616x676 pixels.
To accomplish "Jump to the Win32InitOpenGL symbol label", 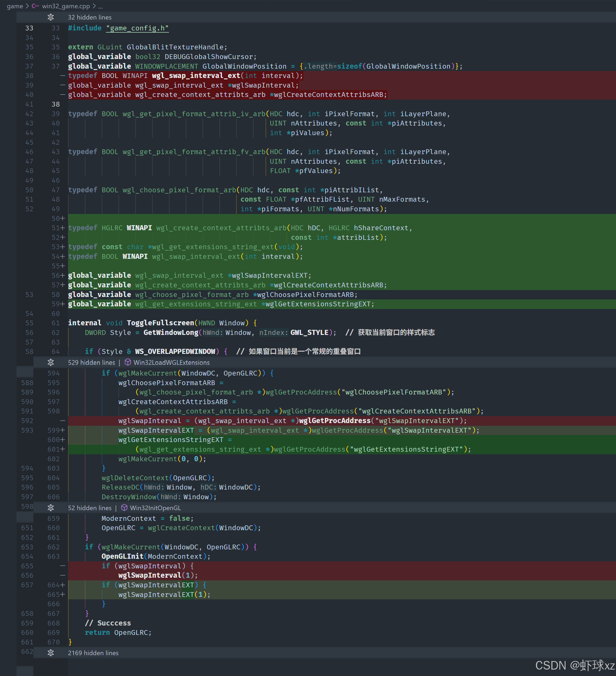I will pyautogui.click(x=155, y=508).
